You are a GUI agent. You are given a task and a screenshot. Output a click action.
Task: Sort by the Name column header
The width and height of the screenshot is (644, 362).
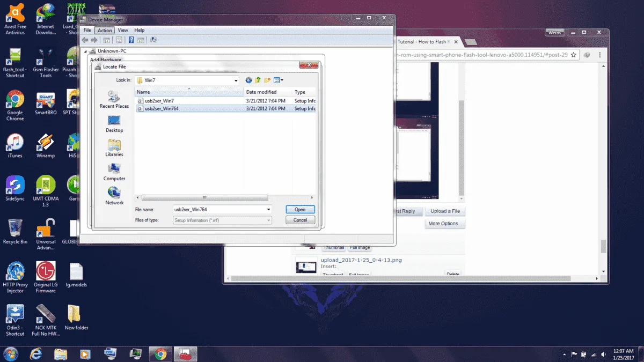tap(188, 92)
